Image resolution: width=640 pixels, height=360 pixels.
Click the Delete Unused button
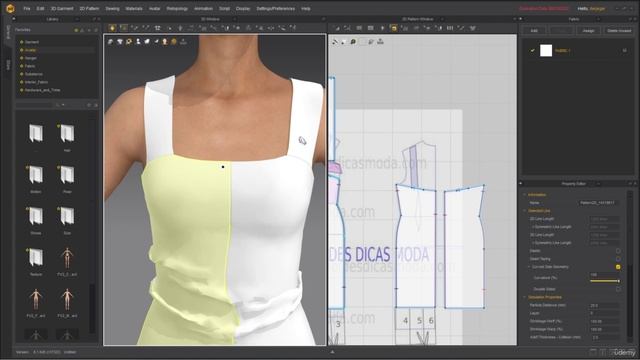coord(619,31)
